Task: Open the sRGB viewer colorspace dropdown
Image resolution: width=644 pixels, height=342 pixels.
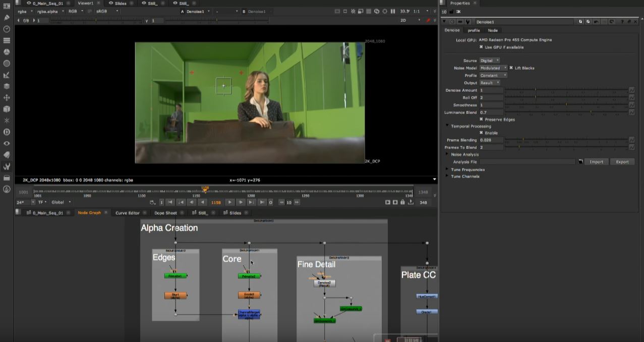Action: tap(108, 11)
